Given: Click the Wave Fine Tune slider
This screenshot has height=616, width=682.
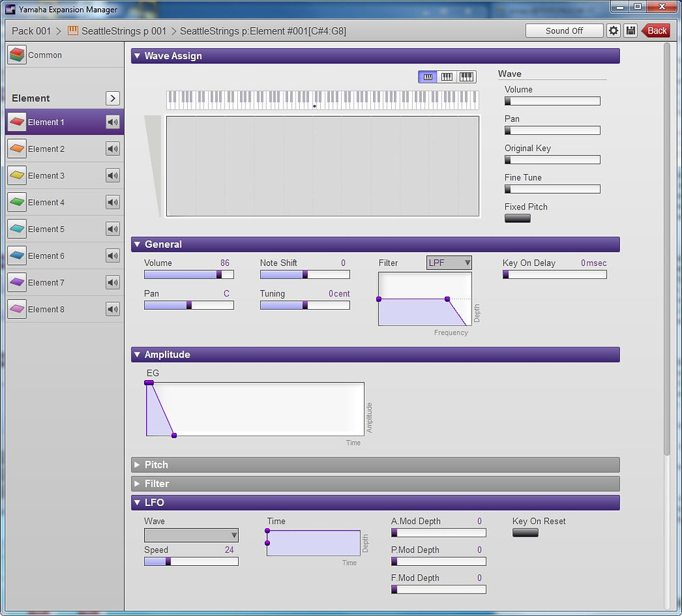Looking at the screenshot, I should pos(553,189).
